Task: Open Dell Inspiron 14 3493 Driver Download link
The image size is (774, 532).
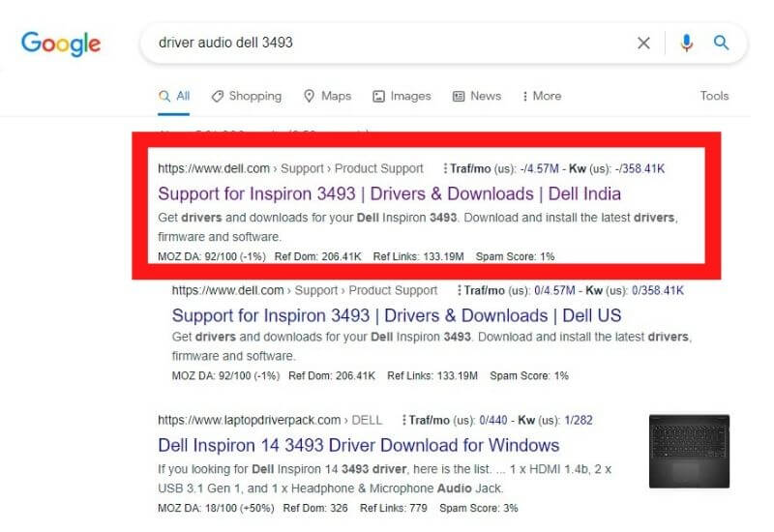Action: [x=358, y=446]
